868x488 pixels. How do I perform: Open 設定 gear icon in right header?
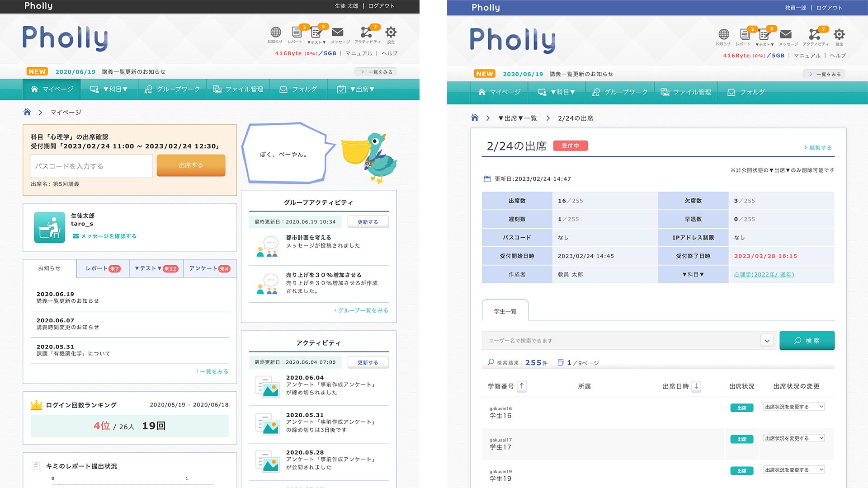point(839,35)
